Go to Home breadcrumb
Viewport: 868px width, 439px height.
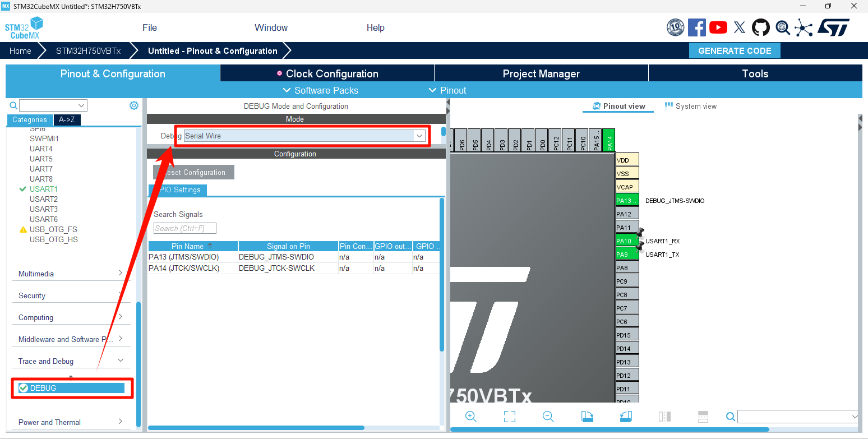click(20, 50)
